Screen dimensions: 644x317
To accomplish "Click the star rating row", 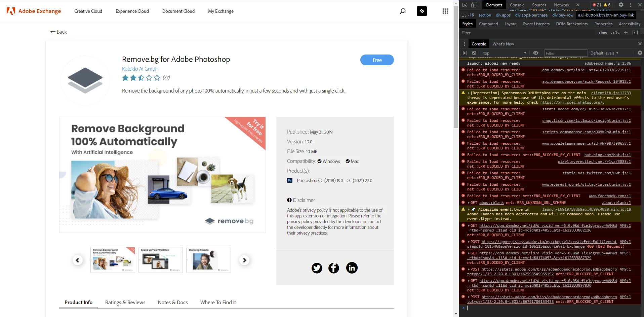I will tap(141, 78).
